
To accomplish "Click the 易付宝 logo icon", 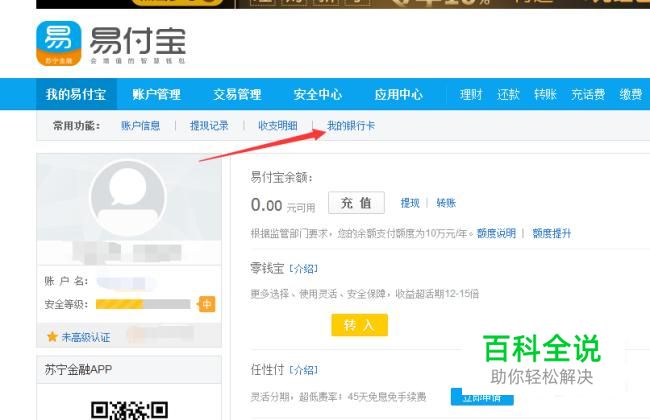I will (59, 43).
